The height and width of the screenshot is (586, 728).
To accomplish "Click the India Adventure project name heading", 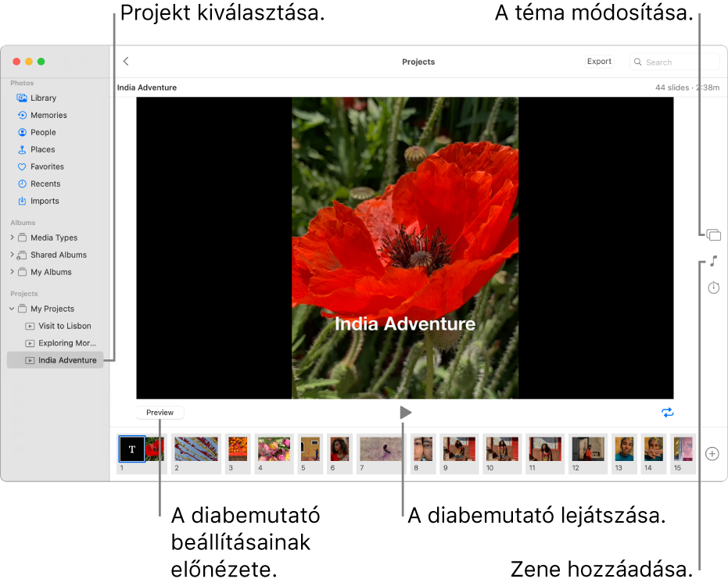I will pyautogui.click(x=147, y=88).
